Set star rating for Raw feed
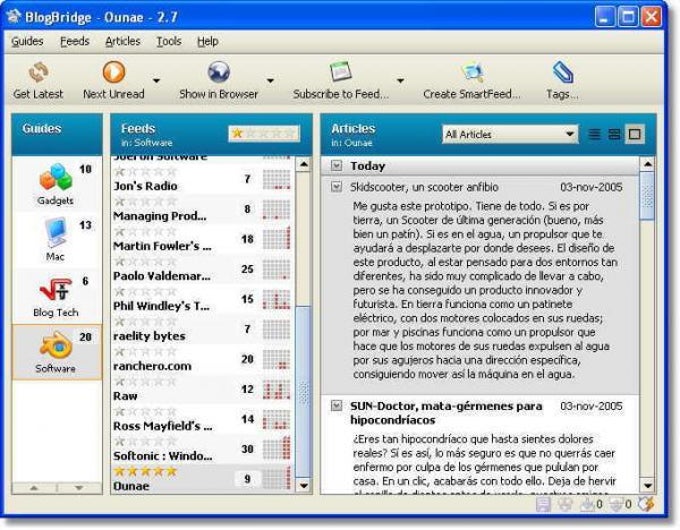This screenshot has width=680, height=530. coord(145,382)
